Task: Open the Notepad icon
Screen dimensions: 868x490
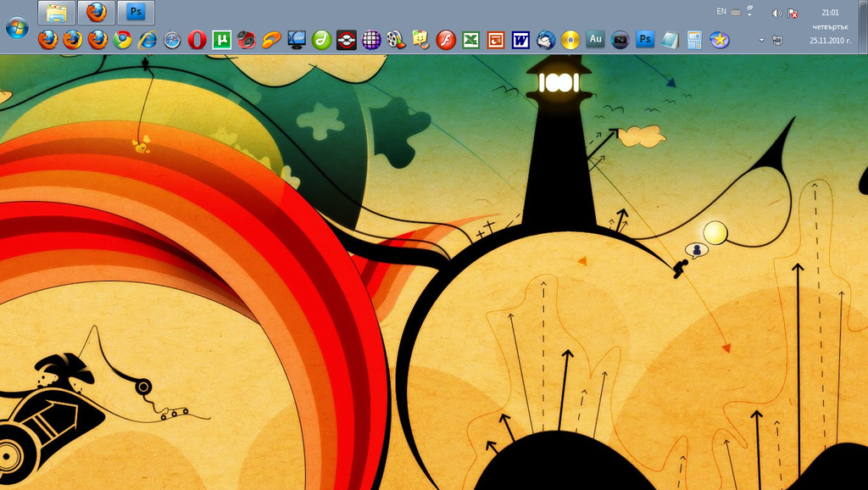Action: tap(670, 40)
